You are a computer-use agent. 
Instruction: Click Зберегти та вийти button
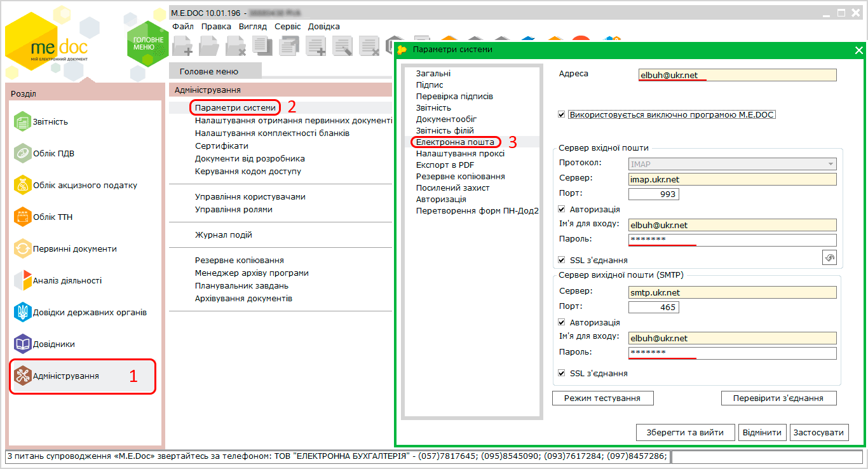(x=686, y=432)
